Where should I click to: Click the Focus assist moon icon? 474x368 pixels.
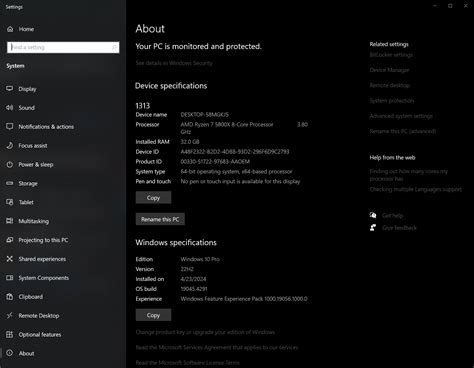[10, 145]
